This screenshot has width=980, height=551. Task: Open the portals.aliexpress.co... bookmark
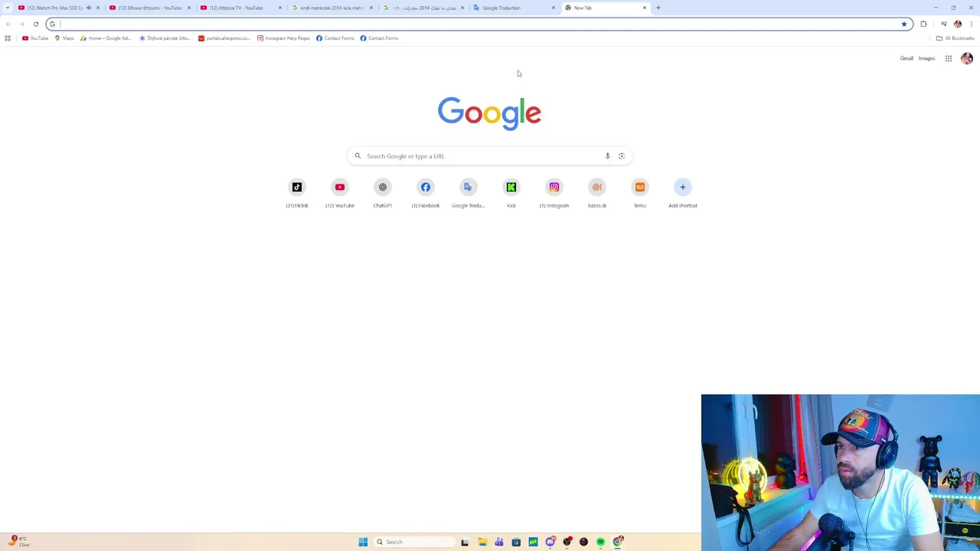pos(224,38)
